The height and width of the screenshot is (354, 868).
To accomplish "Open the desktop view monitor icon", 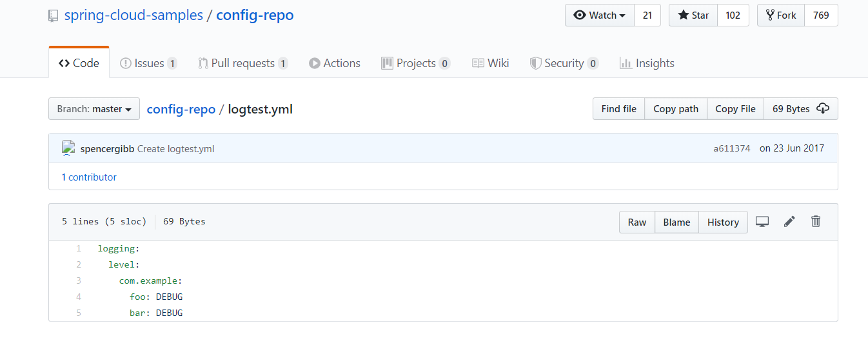I will (x=762, y=222).
